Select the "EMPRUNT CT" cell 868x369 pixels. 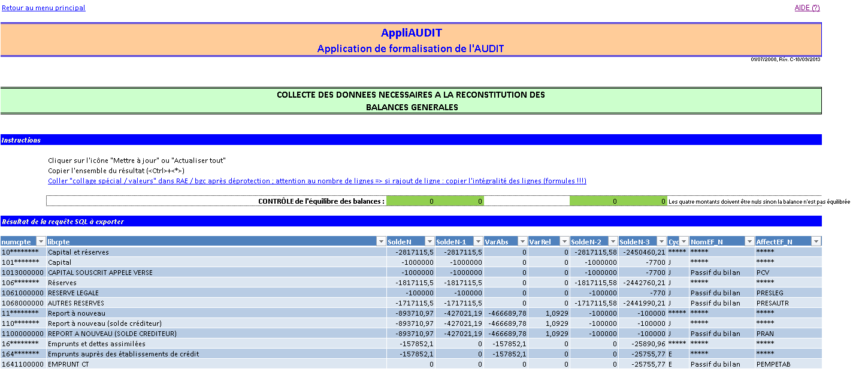click(216, 364)
